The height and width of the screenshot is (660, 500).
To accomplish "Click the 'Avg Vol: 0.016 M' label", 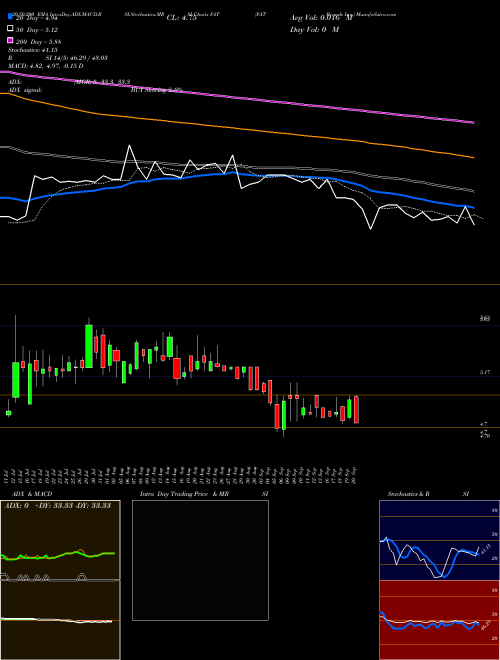I will (x=321, y=18).
